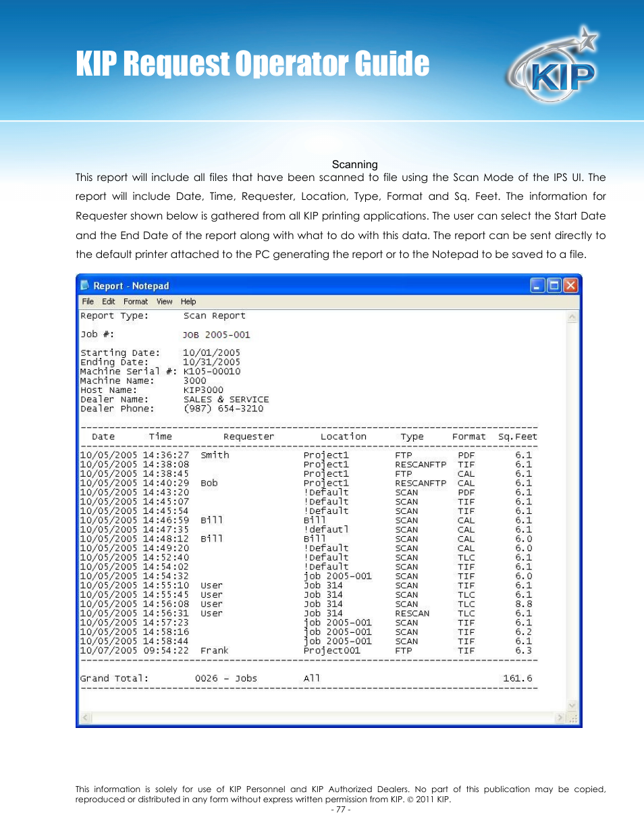Click requester 'Frank' in the 09:54:22 row
Viewport: 644px width, 834px height.
[x=215, y=650]
